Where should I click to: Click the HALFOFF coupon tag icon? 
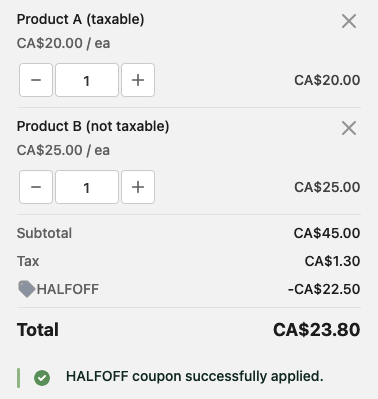coord(27,289)
